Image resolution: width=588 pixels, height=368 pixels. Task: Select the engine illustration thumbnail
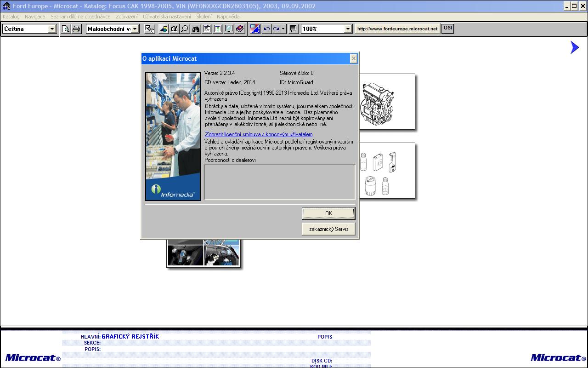[387, 102]
